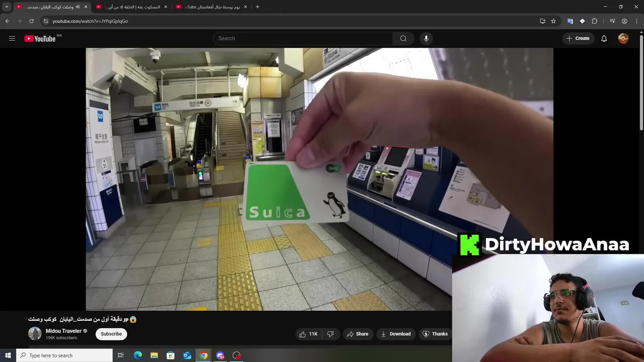Reload the page with the refresh icon

tap(31, 21)
